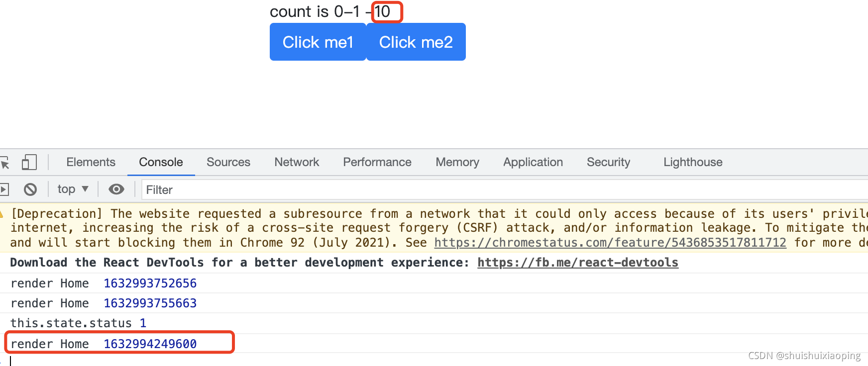Select the Console tab
This screenshot has height=366, width=868.
pyautogui.click(x=161, y=162)
